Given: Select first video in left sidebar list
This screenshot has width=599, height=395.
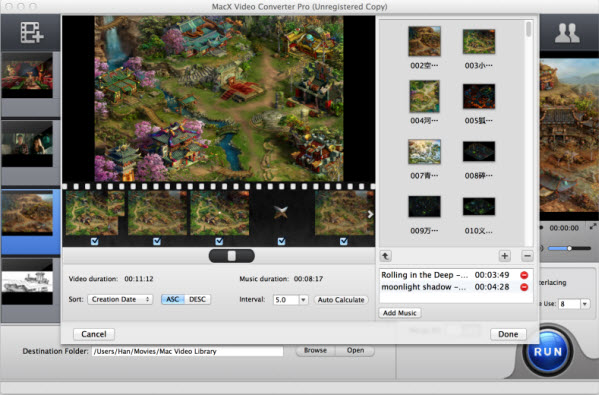Looking at the screenshot, I should tap(27, 75).
